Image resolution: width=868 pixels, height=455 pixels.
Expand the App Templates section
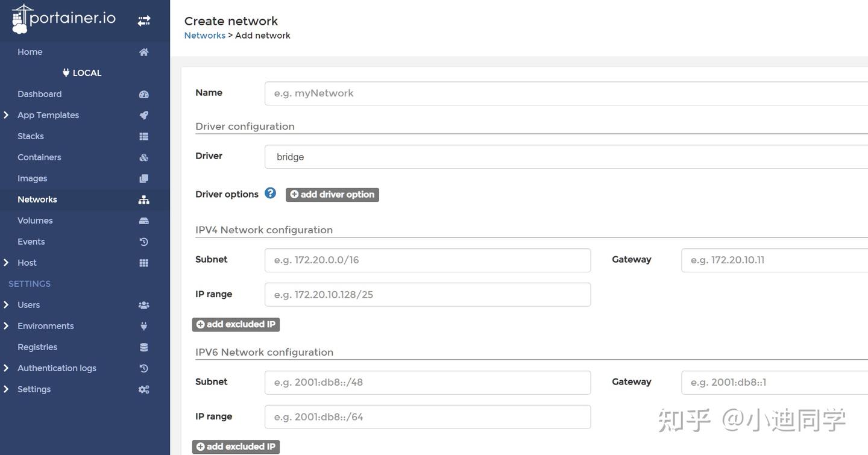coord(5,115)
